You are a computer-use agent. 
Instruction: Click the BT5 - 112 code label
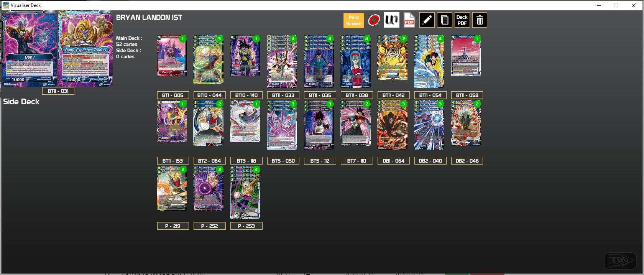click(x=320, y=161)
